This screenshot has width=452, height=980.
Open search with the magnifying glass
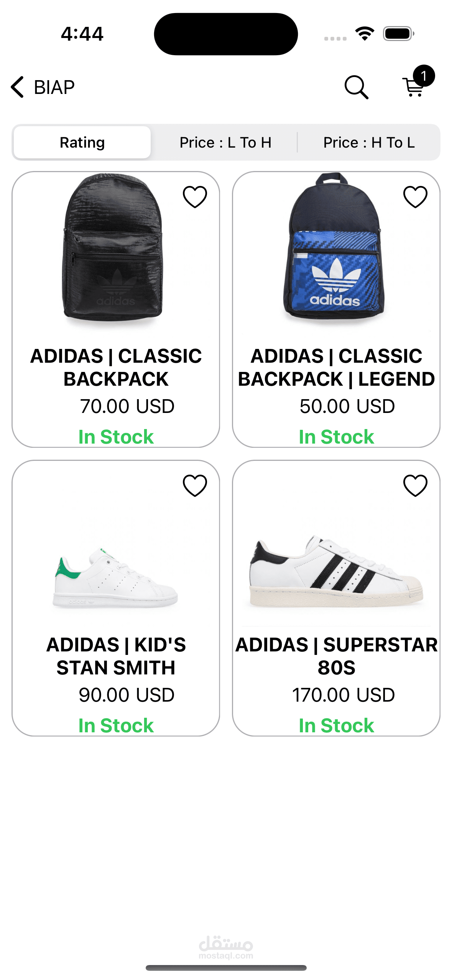coord(356,87)
